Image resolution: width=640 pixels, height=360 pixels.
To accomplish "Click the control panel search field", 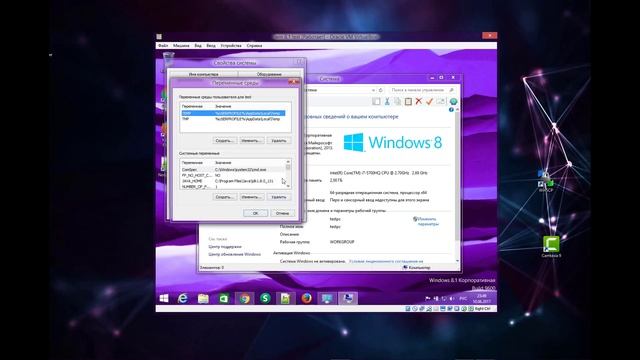I will click(x=421, y=90).
